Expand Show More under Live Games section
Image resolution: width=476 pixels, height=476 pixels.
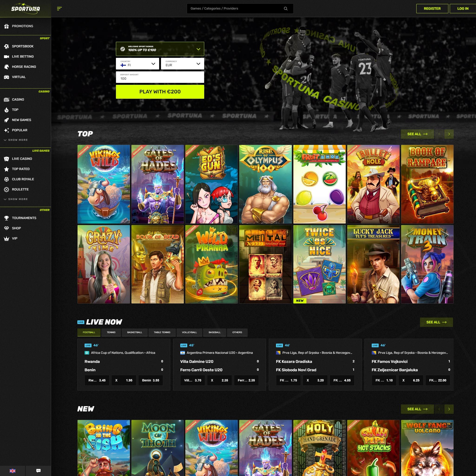16,199
